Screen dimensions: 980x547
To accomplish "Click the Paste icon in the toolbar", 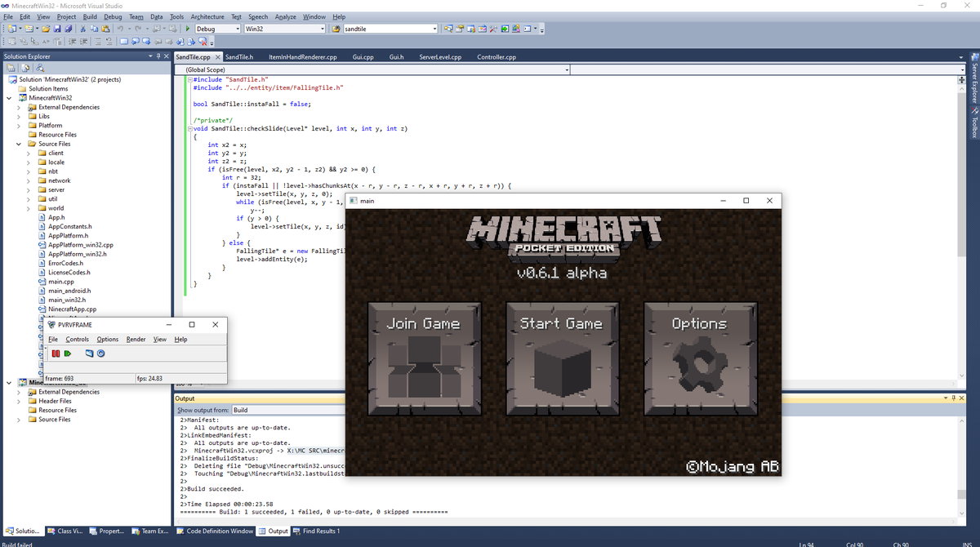I will [105, 29].
